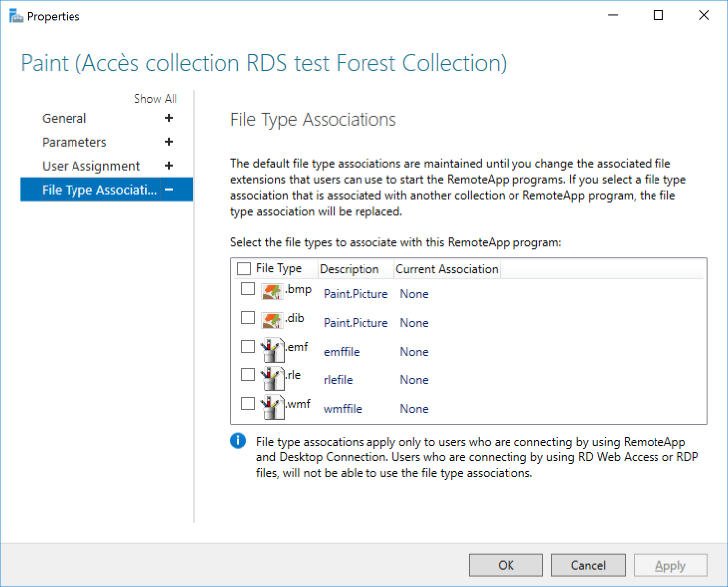Click Show All link in sidebar

[x=155, y=99]
